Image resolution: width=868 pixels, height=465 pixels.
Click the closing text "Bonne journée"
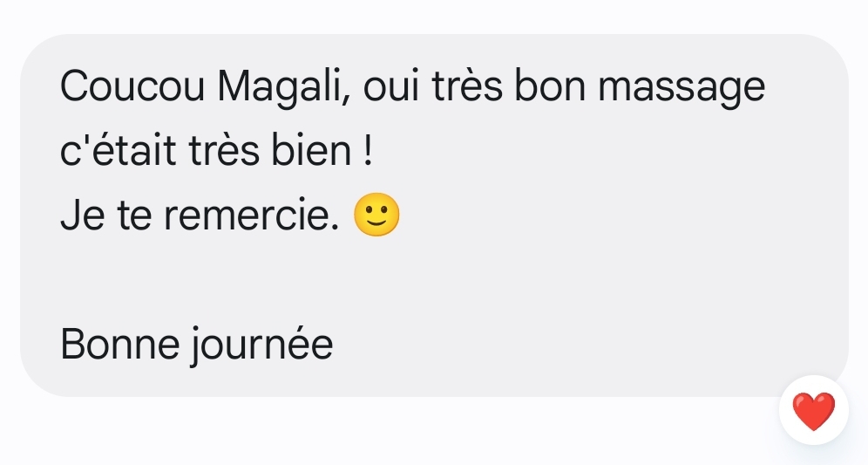pos(196,345)
